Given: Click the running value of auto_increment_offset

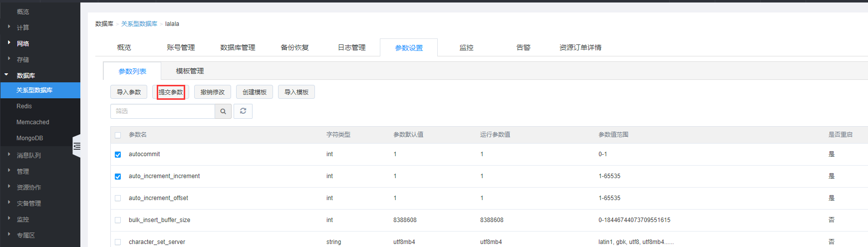Looking at the screenshot, I should 482,198.
